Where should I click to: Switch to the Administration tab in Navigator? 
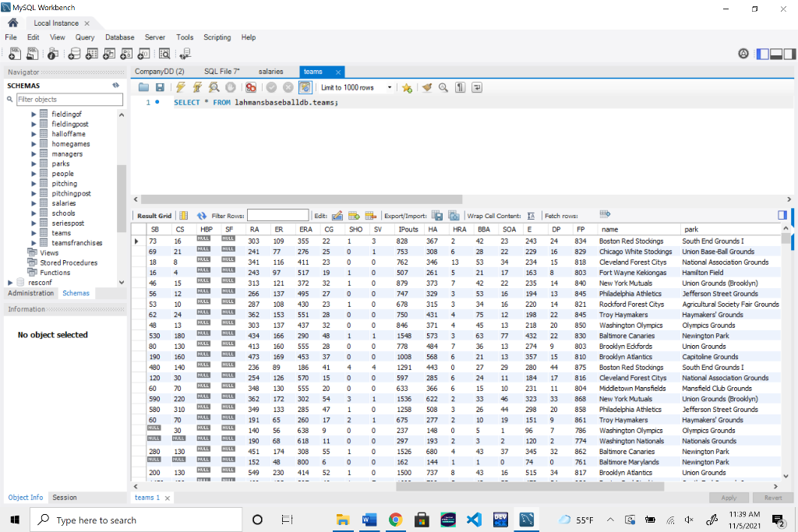click(30, 293)
